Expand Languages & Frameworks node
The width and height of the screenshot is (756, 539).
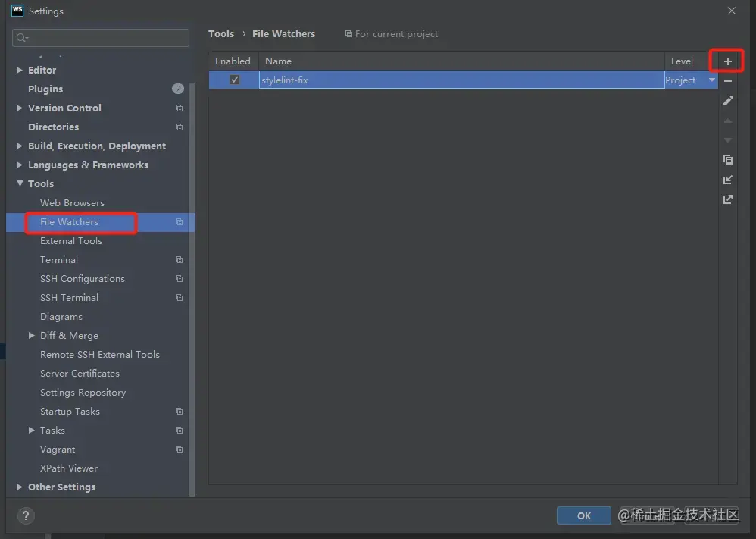(x=19, y=165)
